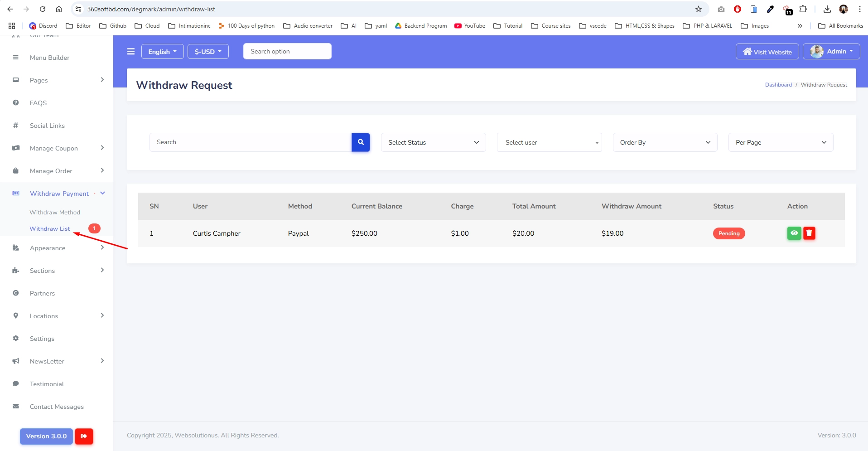Open Testimonial in sidebar
This screenshot has height=451, width=868.
click(47, 384)
